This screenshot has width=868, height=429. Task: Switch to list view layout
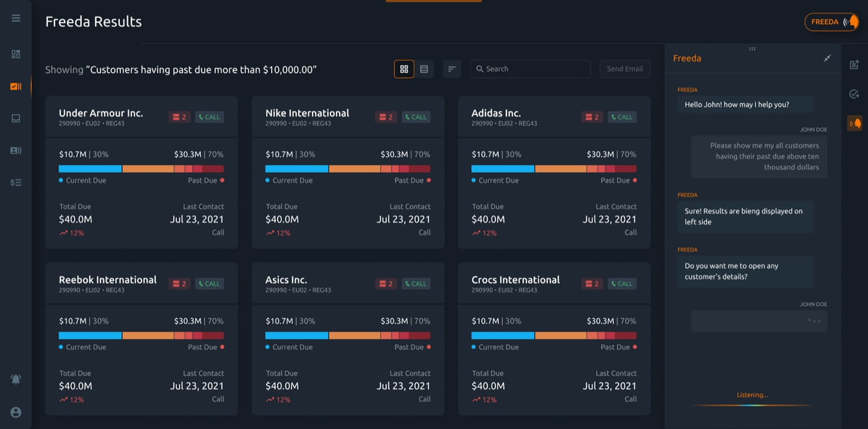point(424,69)
